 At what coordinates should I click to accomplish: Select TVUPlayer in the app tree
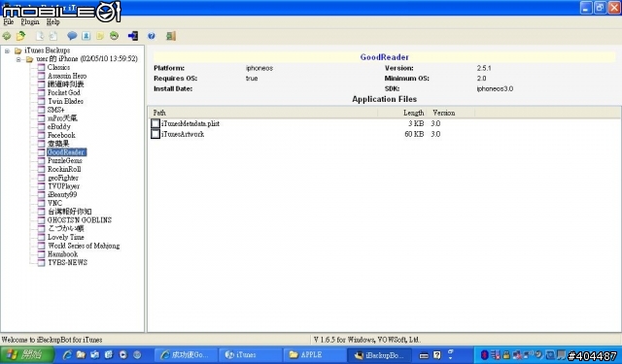pyautogui.click(x=63, y=186)
